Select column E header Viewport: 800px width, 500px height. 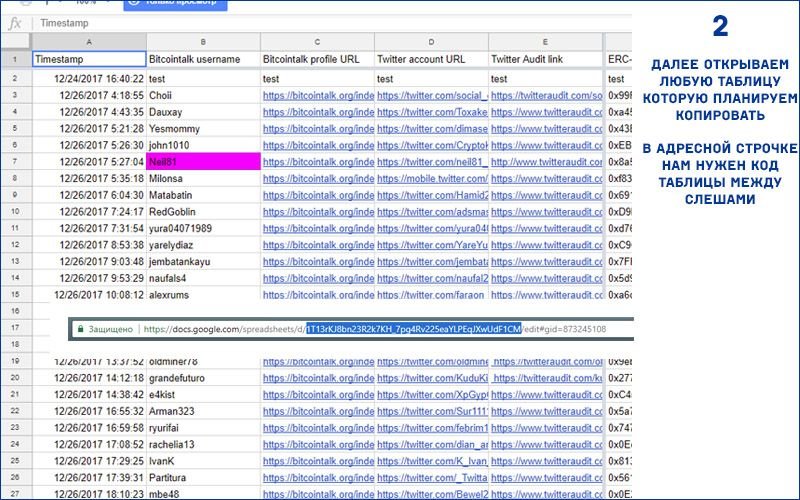click(x=545, y=42)
